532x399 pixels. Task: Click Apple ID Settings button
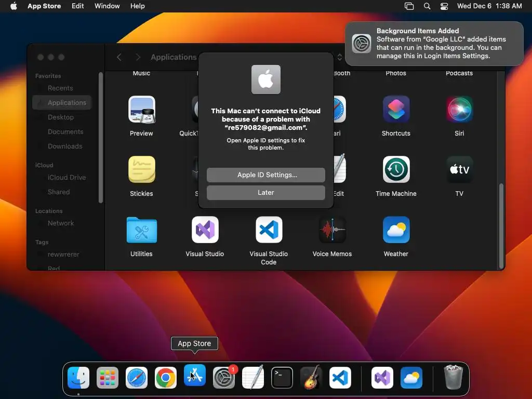click(x=266, y=175)
